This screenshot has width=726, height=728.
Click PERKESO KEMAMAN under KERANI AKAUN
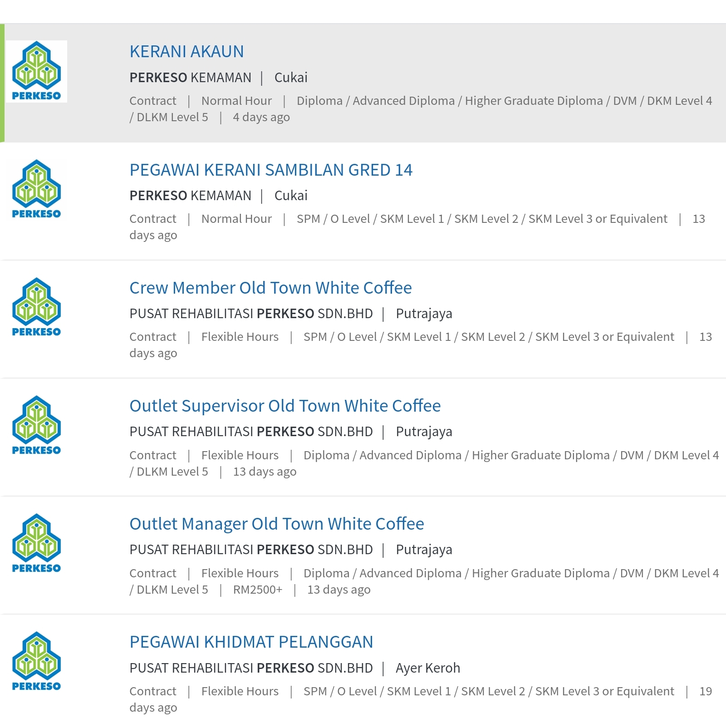pyautogui.click(x=190, y=78)
